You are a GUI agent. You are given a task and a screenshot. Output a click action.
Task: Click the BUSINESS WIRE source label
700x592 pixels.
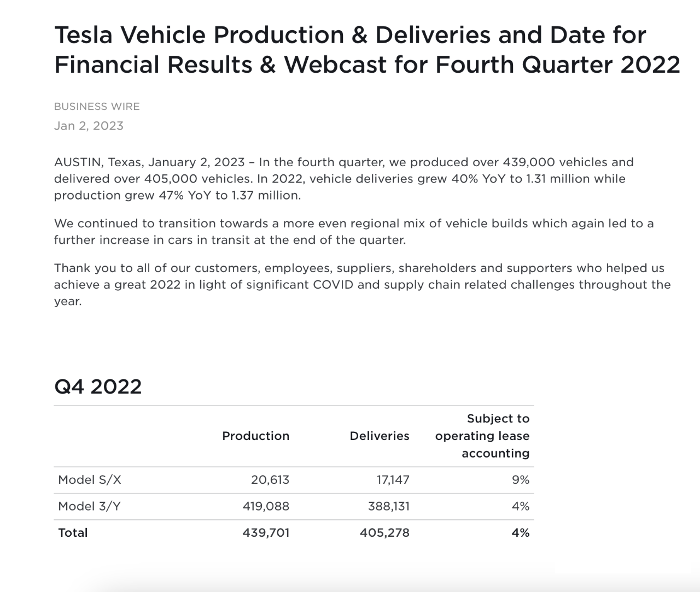tap(97, 107)
